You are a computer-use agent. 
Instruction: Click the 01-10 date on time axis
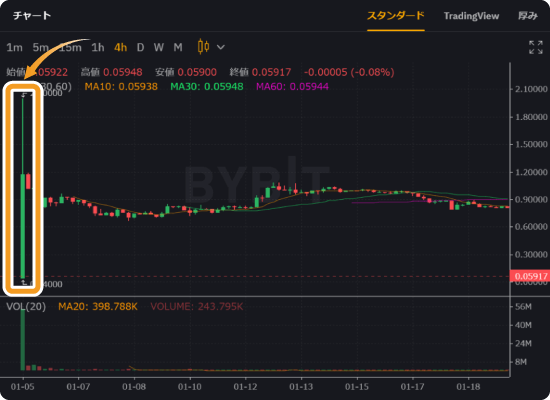click(190, 387)
